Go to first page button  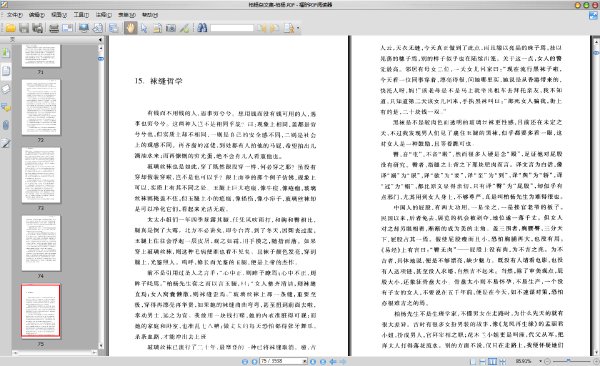pyautogui.click(x=245, y=361)
